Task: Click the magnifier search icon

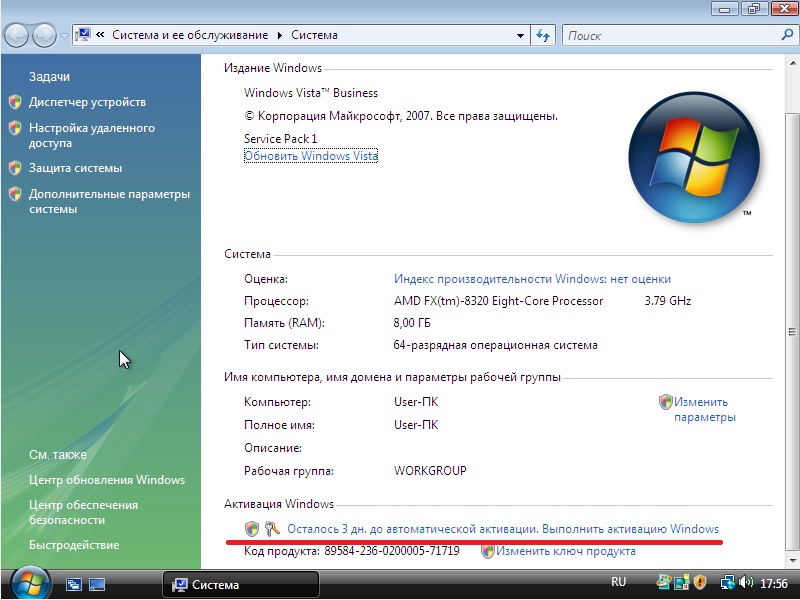Action: coord(787,35)
